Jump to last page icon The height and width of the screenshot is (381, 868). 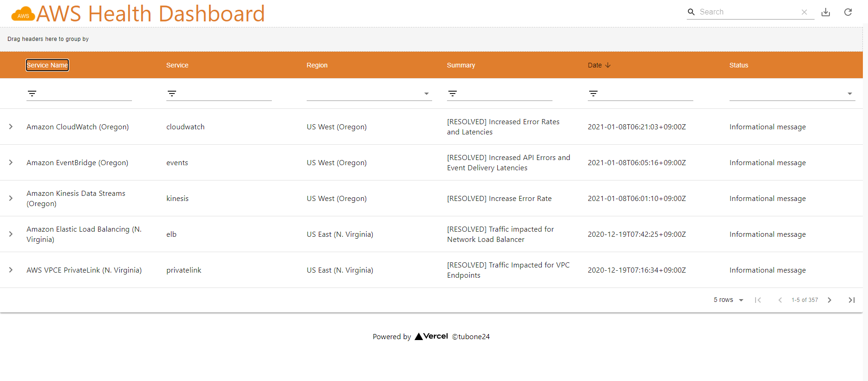point(851,300)
